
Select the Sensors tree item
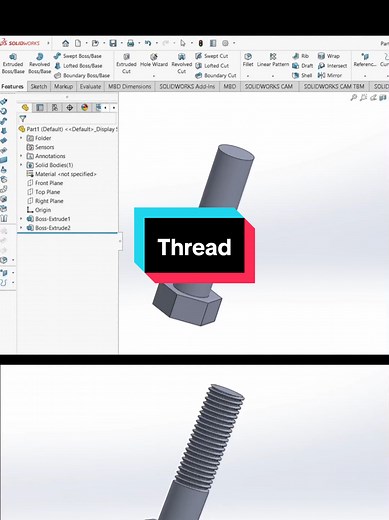tap(40, 147)
